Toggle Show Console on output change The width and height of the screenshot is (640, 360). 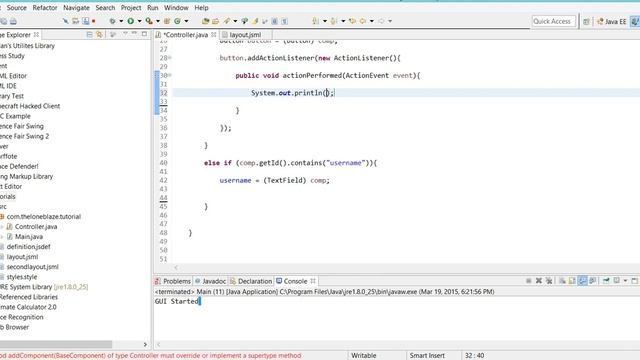point(593,281)
